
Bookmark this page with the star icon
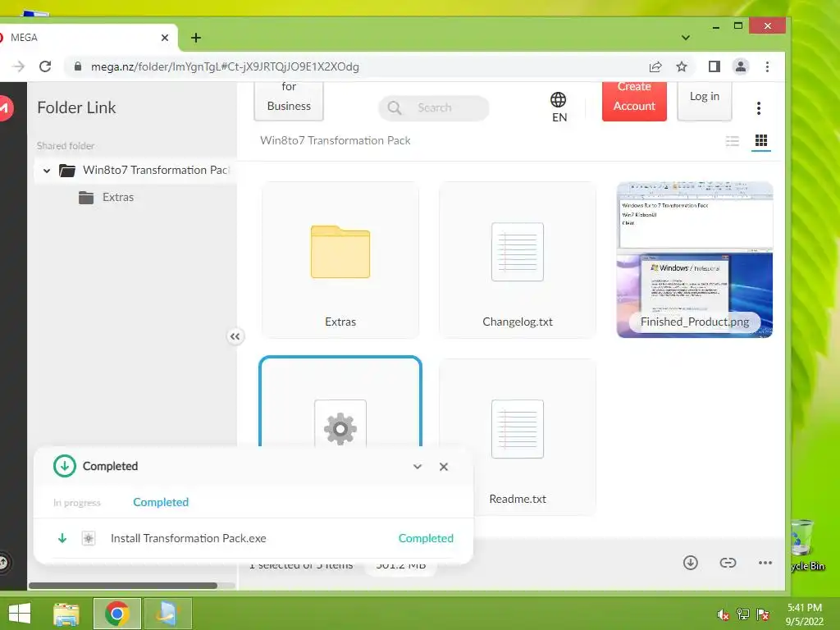(682, 66)
